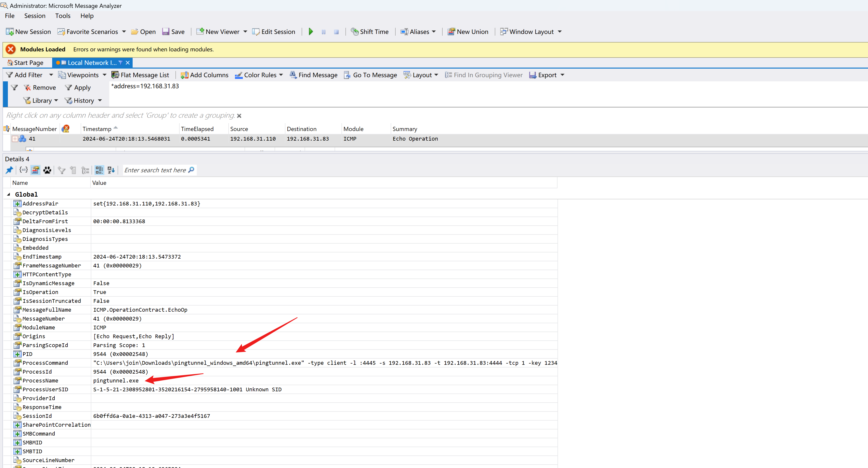The height and width of the screenshot is (468, 868).
Task: Collapse the Global group in Details
Action: coord(8,194)
